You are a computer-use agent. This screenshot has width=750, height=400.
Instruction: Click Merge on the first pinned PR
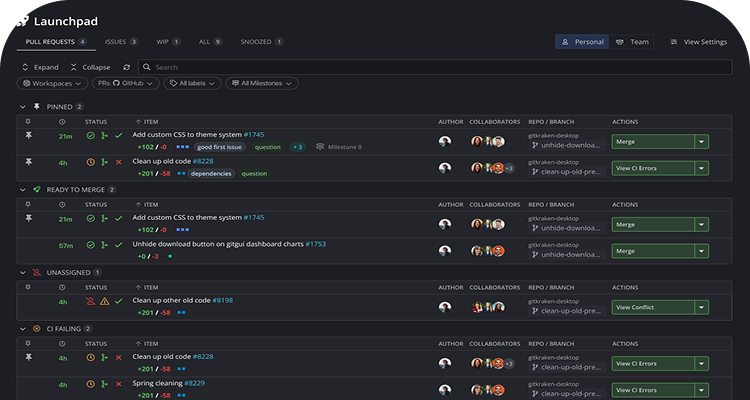653,142
